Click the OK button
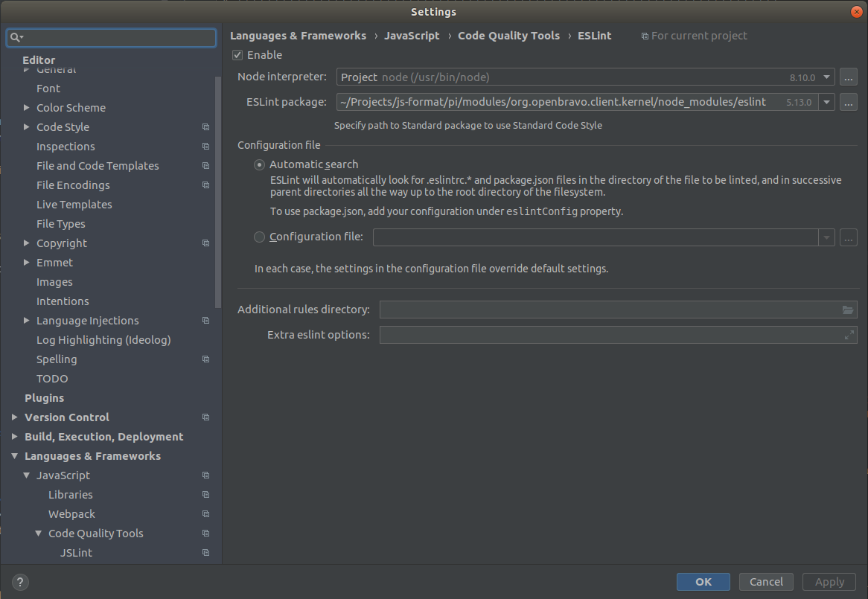 (x=703, y=582)
